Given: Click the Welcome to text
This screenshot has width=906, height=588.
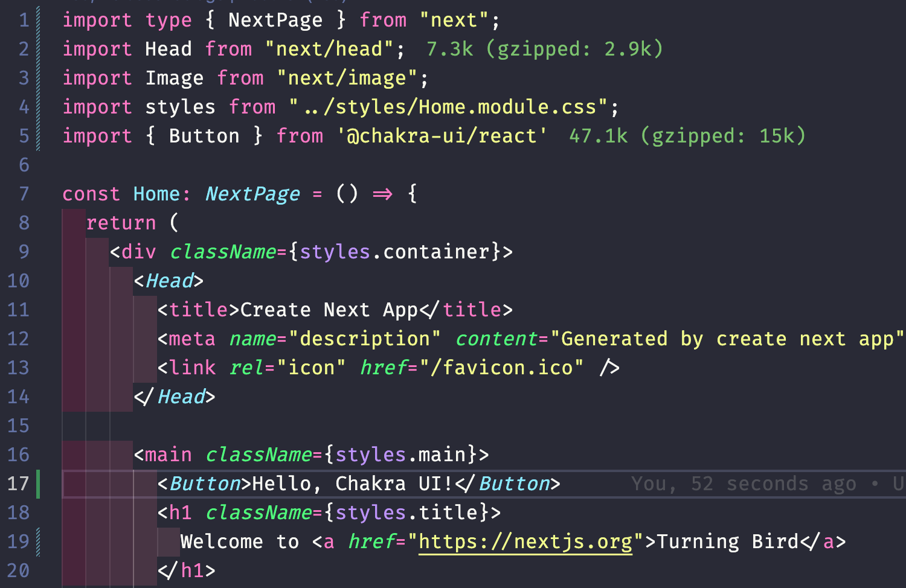Looking at the screenshot, I should (240, 542).
